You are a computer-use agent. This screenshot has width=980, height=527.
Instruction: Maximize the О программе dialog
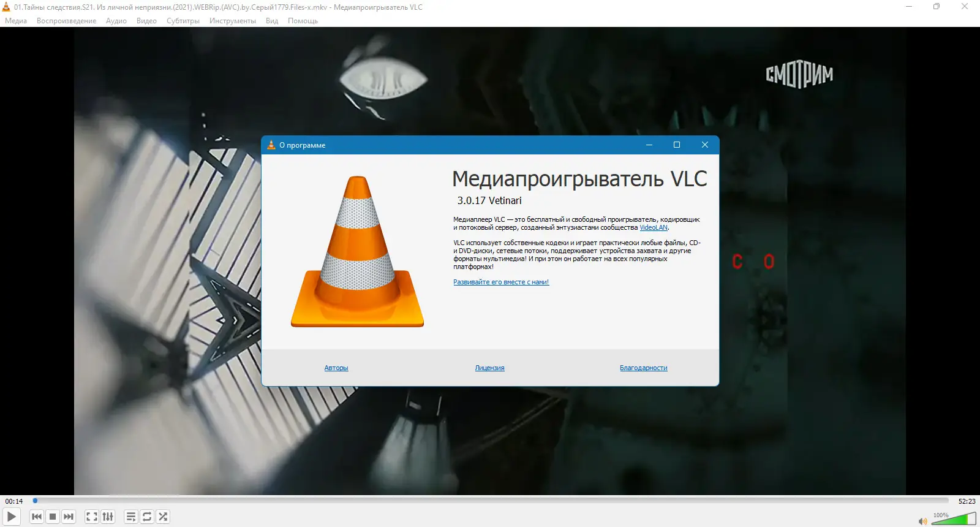tap(677, 145)
